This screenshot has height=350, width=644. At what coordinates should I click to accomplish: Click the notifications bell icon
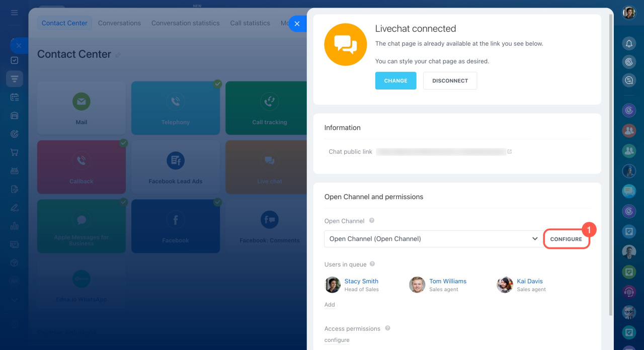[x=629, y=44]
